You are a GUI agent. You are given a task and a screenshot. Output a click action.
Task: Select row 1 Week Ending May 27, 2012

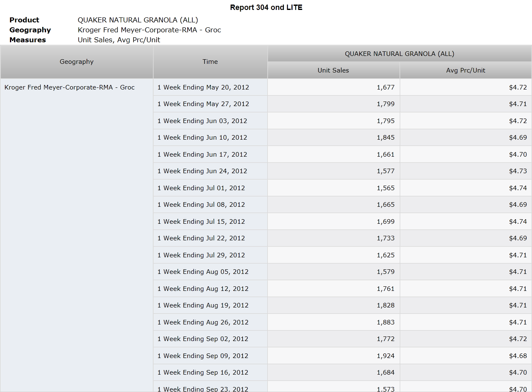(210, 104)
